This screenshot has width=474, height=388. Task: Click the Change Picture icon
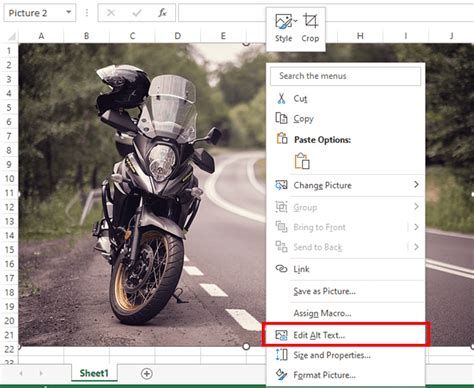coord(281,185)
